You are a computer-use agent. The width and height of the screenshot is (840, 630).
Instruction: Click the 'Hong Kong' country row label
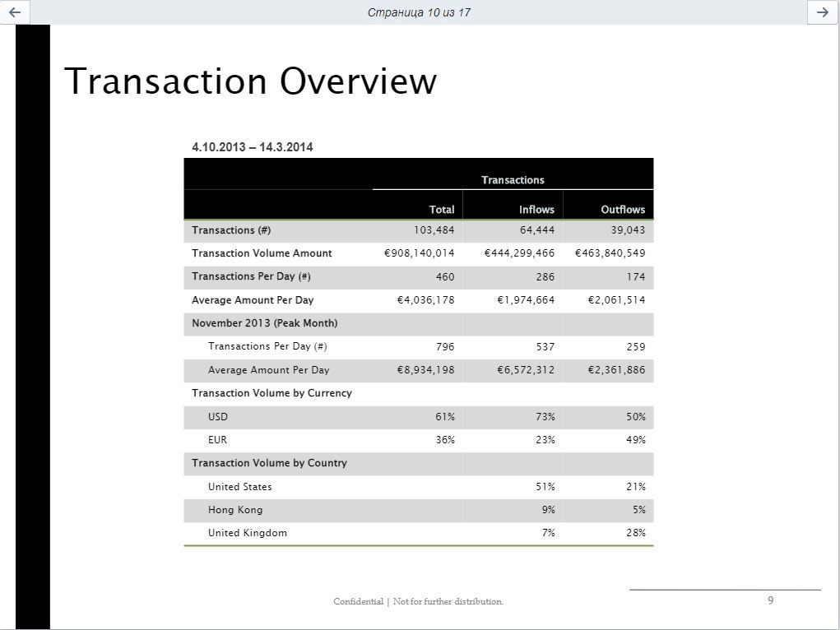click(235, 510)
